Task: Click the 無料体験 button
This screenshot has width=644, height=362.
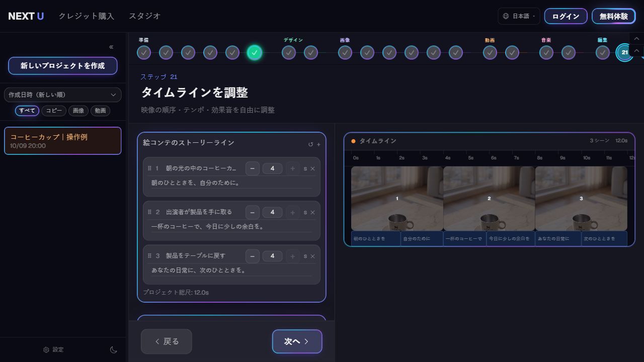Action: pyautogui.click(x=614, y=16)
